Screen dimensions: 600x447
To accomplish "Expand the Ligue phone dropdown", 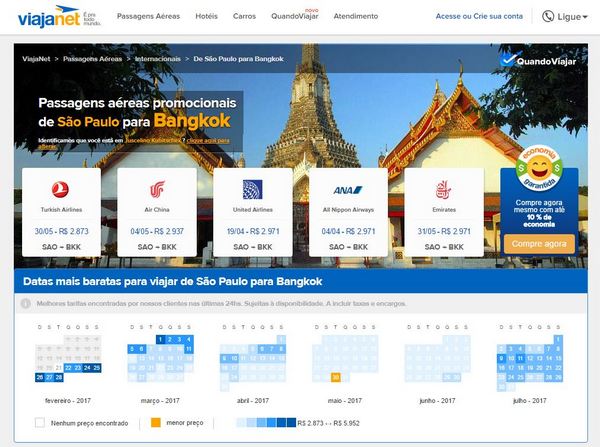I will 564,16.
